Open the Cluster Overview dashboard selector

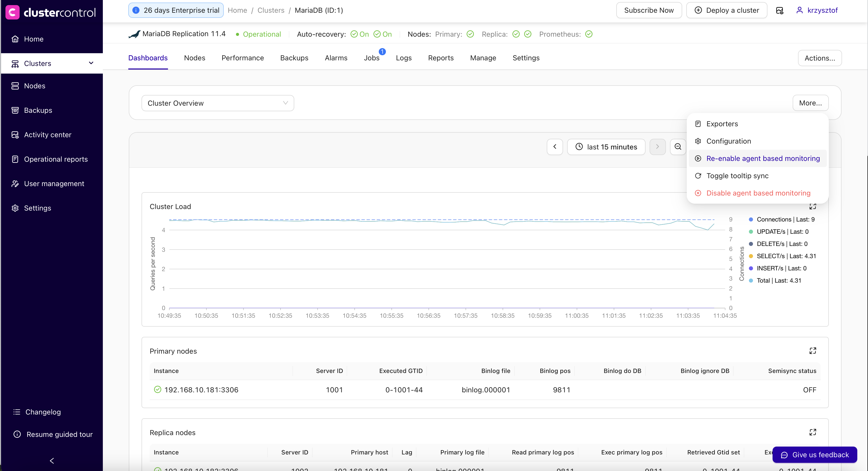click(x=218, y=103)
